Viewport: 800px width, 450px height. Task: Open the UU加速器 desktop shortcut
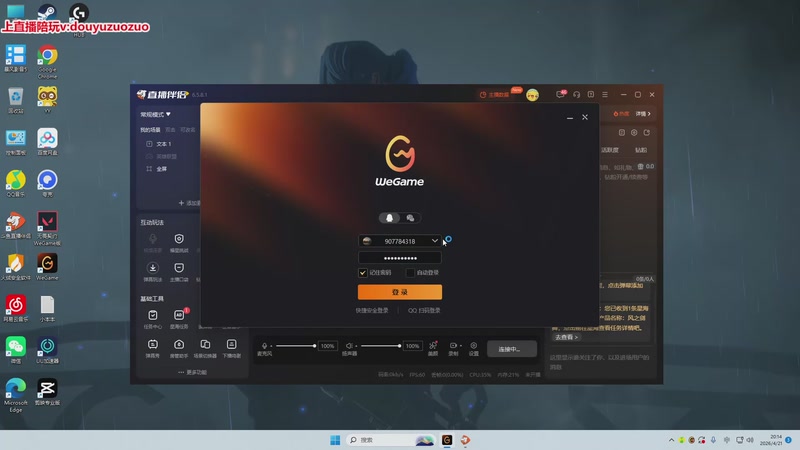(47, 350)
